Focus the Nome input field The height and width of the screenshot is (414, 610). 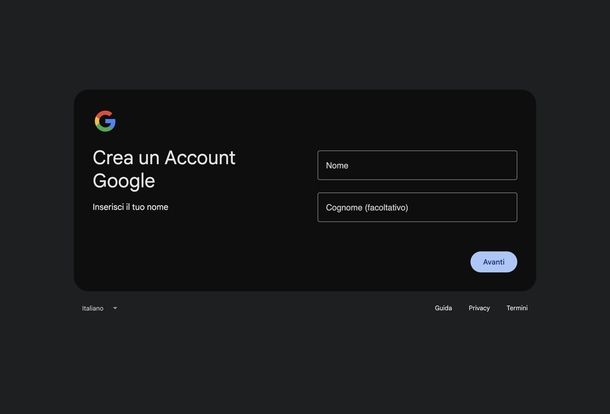tap(417, 165)
